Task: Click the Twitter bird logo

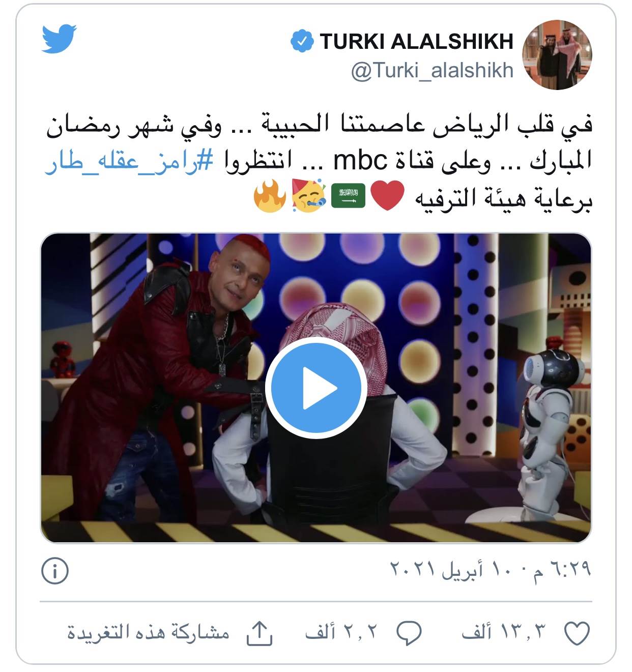Action: coord(59,38)
